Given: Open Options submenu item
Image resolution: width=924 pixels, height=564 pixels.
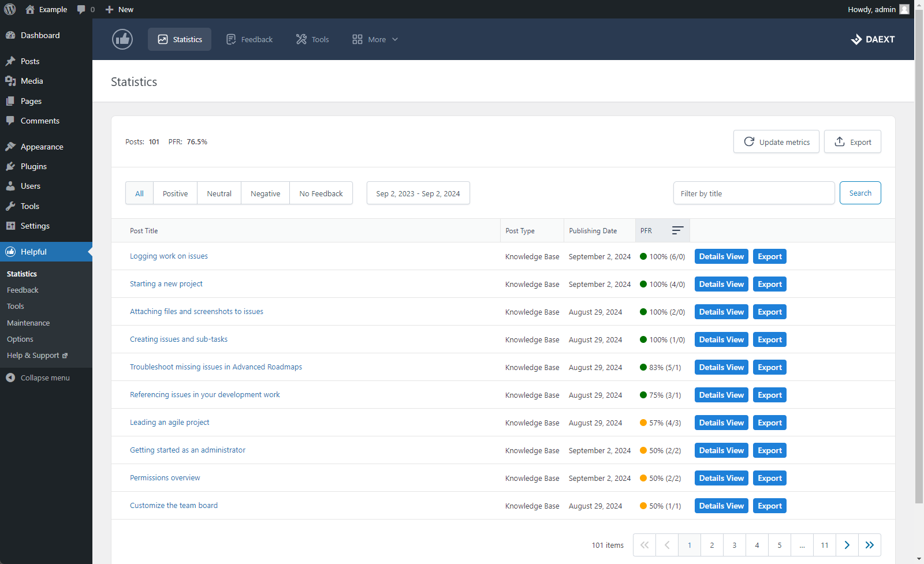Looking at the screenshot, I should 20,339.
